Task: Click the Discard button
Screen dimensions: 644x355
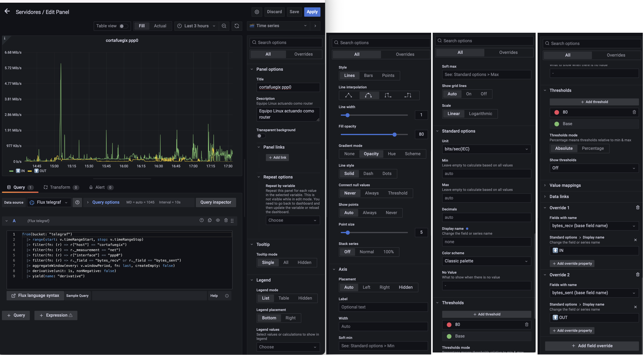Action: click(274, 12)
